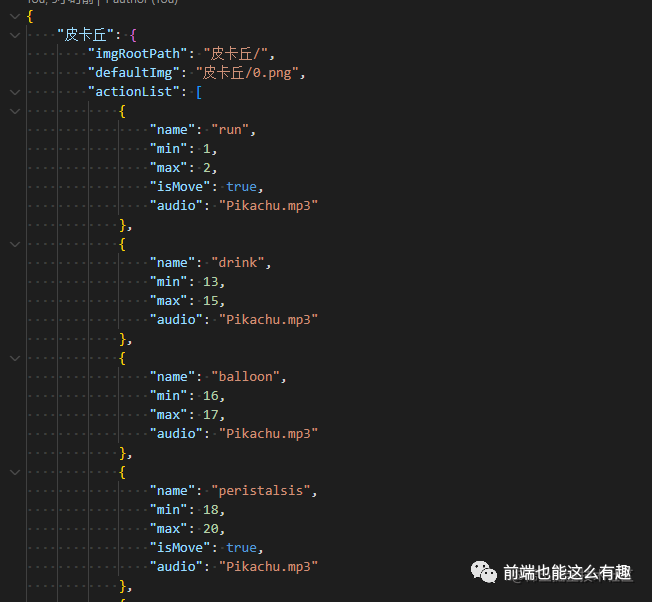The image size is (652, 602).
Task: Click "Pikachu.mp3" in the peristalsis block
Action: pyautogui.click(x=269, y=567)
